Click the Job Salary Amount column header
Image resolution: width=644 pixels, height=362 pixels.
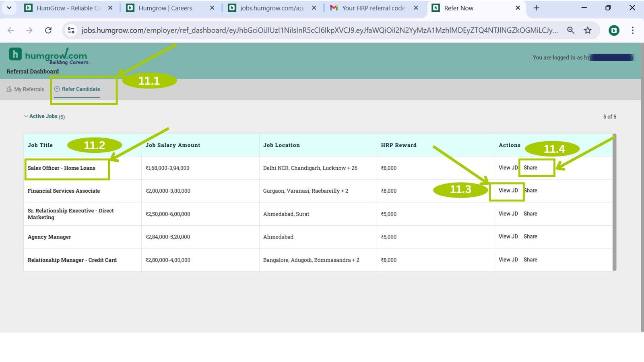(173, 145)
